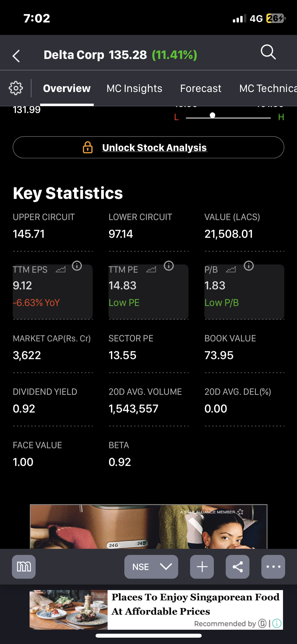Open the MC Technicals tab
Image resolution: width=297 pixels, height=644 pixels.
[x=268, y=88]
